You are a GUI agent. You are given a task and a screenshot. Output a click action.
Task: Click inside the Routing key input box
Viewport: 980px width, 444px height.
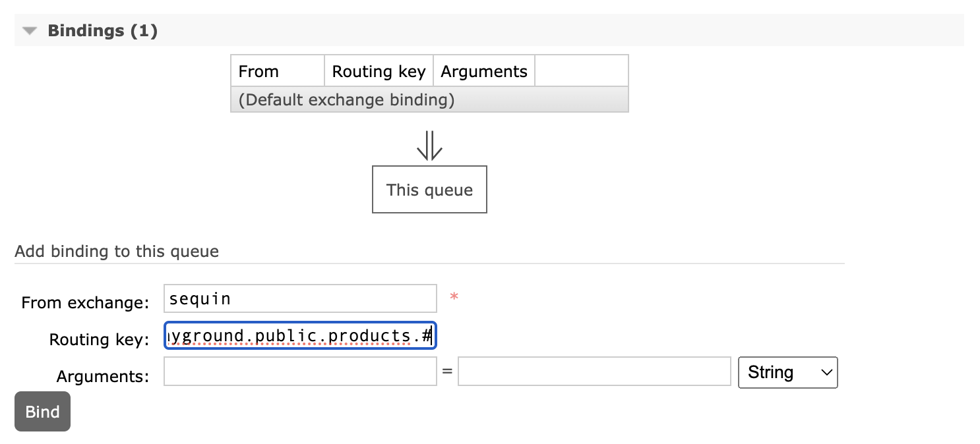point(300,335)
